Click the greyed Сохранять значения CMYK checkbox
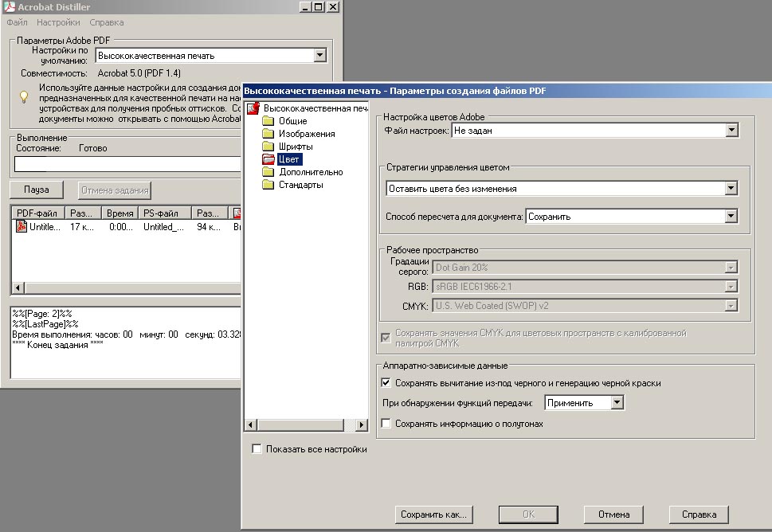Image resolution: width=772 pixels, height=532 pixels. click(x=386, y=338)
